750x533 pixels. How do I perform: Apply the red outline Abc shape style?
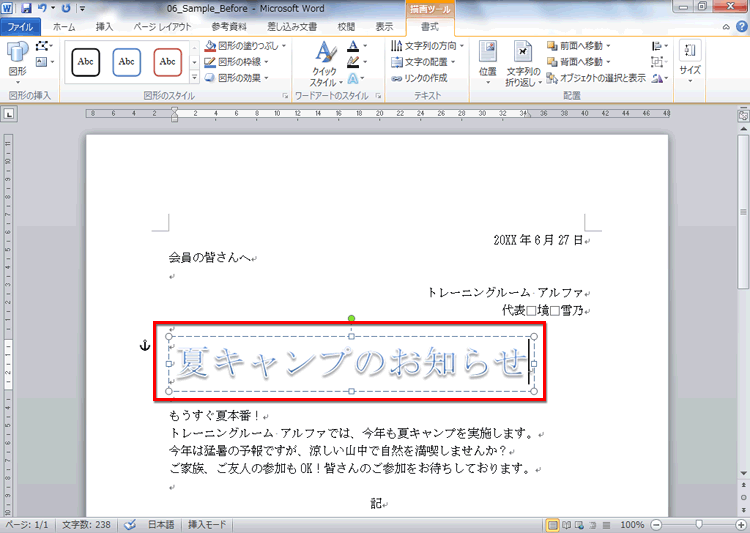168,62
